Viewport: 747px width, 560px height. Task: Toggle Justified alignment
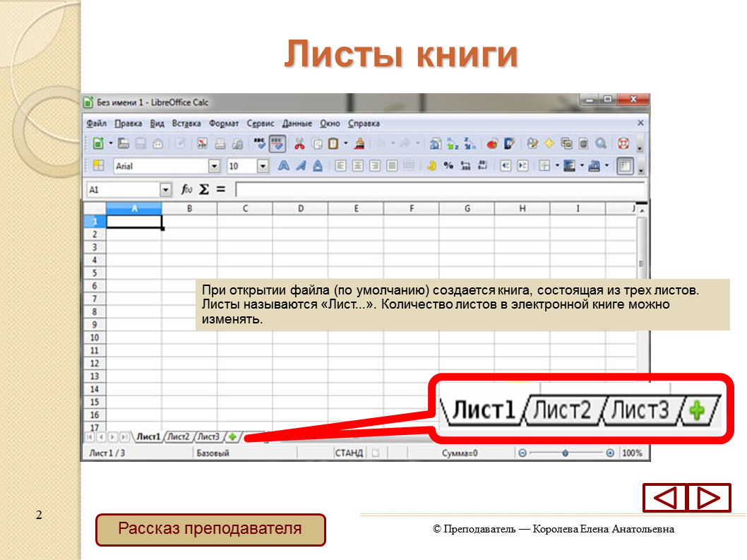392,166
